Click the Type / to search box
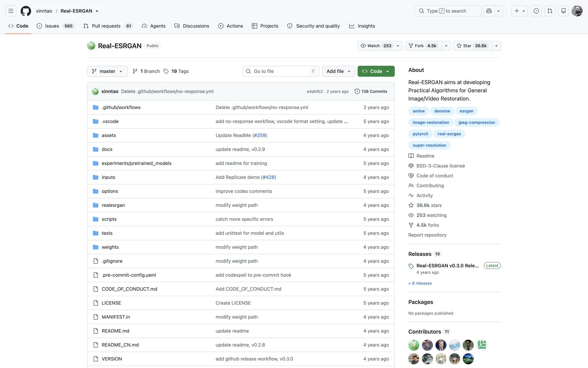The width and height of the screenshot is (588, 368). tap(448, 11)
